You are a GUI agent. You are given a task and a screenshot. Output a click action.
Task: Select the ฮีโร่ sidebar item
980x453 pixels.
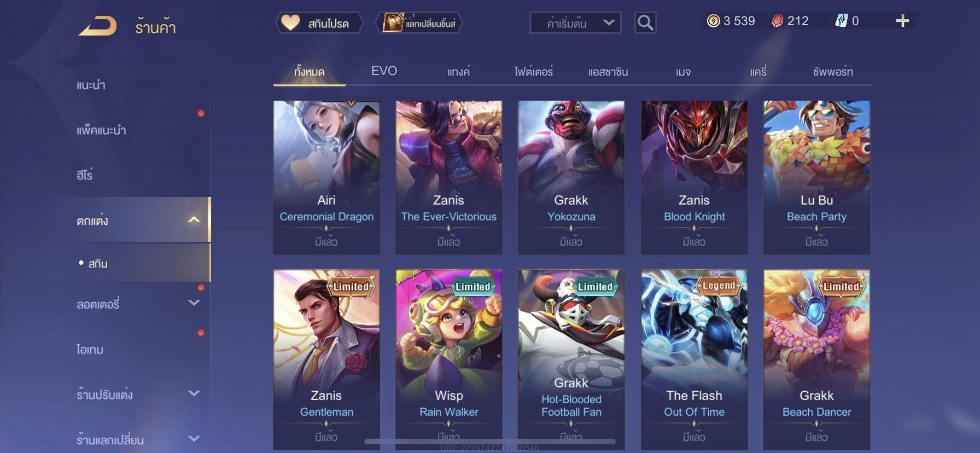coord(85,175)
